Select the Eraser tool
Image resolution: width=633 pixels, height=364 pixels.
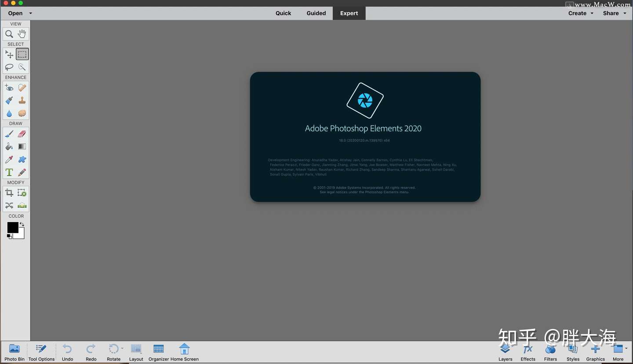pyautogui.click(x=22, y=134)
